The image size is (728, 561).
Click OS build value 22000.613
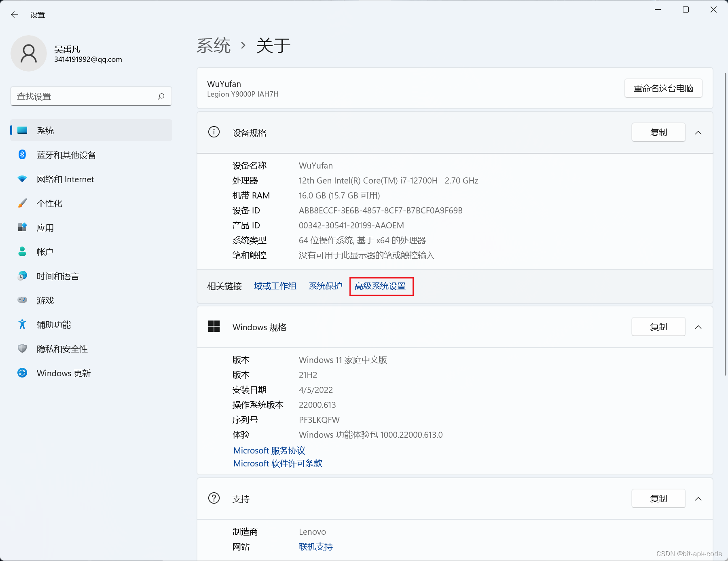pos(317,405)
